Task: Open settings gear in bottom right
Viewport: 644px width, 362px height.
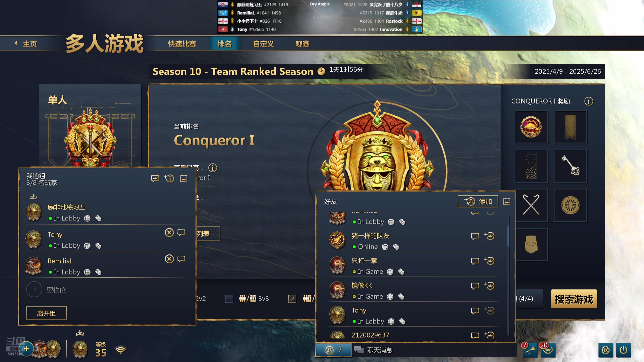Action: 606,350
